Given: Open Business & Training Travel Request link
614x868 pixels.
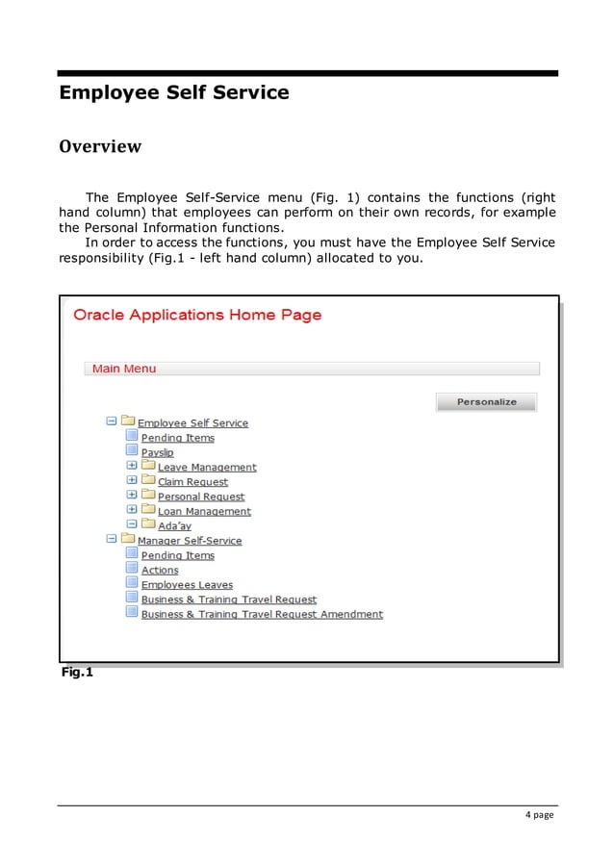Looking at the screenshot, I should (229, 600).
